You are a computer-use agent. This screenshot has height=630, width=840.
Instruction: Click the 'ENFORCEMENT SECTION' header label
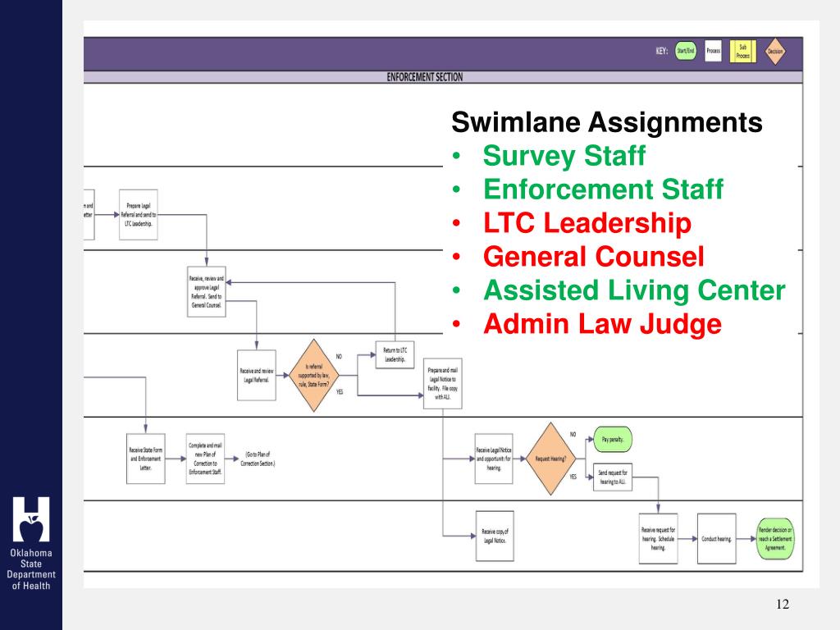[x=425, y=77]
